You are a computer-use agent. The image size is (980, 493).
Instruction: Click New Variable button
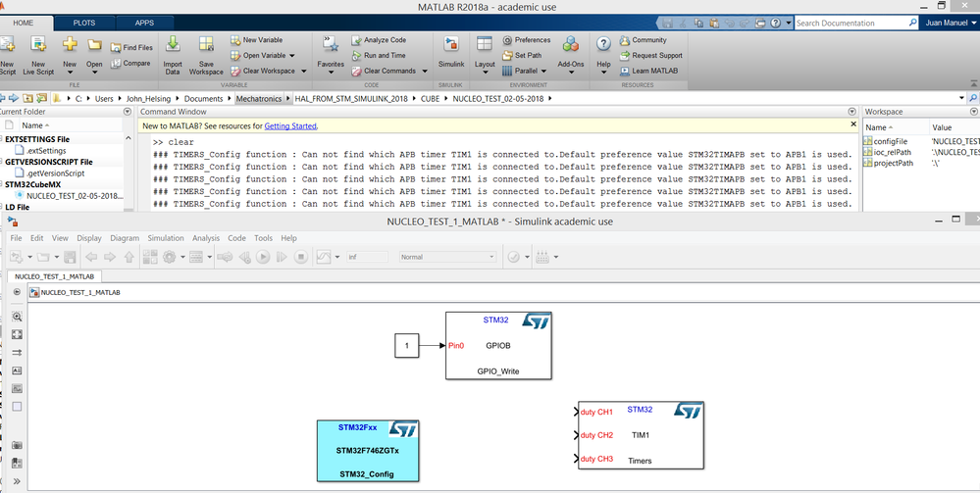pyautogui.click(x=256, y=40)
